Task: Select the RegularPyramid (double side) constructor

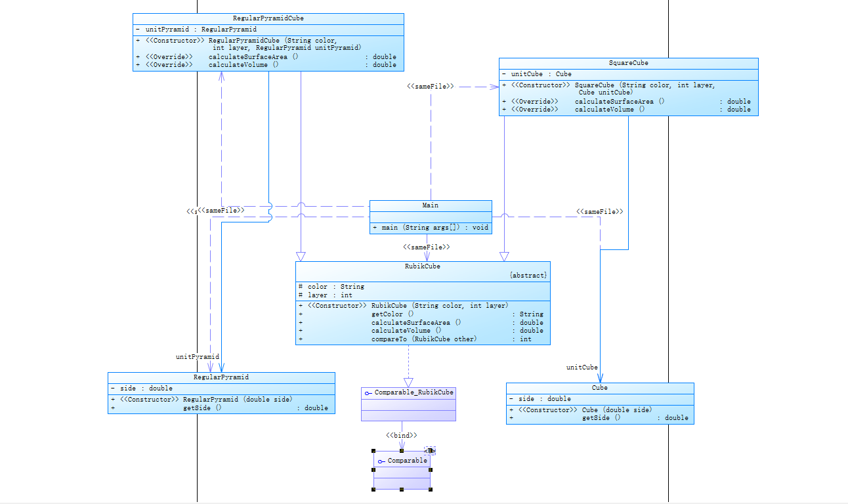Action: (201, 399)
